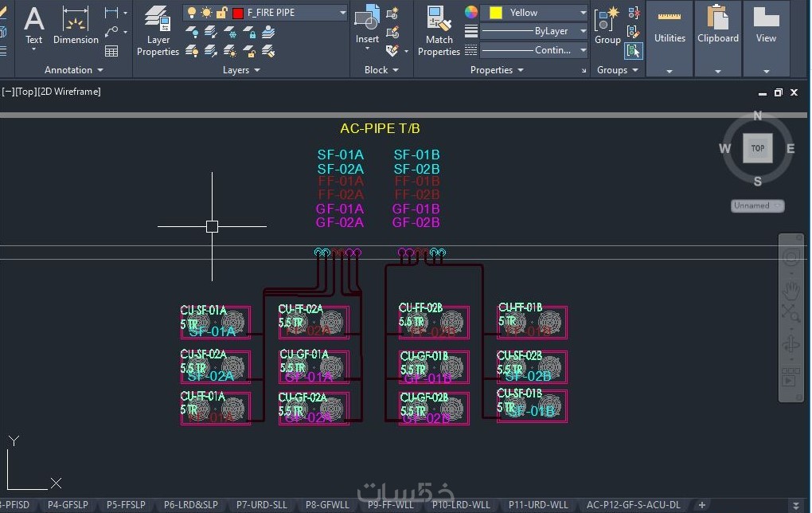Click the Group Edit icon
The width and height of the screenshot is (812, 513).
634,32
